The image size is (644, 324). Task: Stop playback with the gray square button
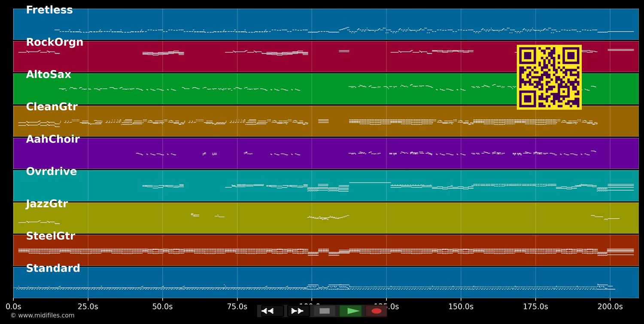(x=325, y=311)
